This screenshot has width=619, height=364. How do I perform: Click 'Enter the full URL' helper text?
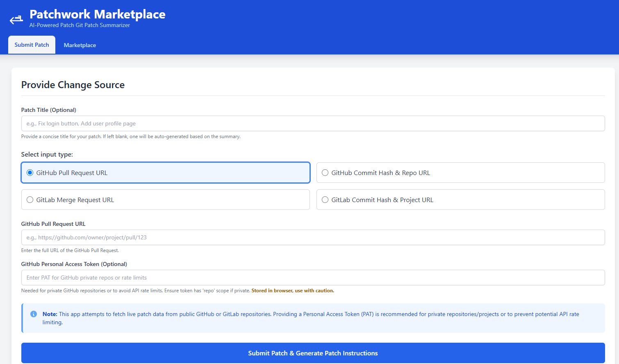coord(70,250)
